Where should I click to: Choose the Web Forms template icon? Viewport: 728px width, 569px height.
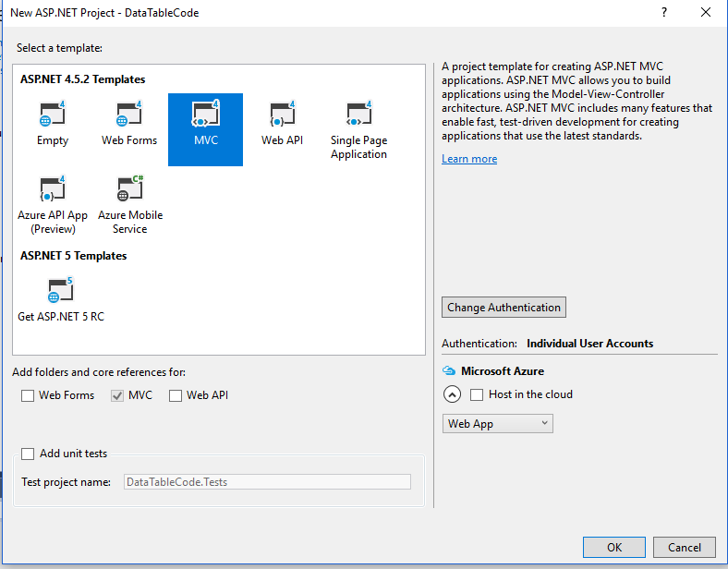129,115
